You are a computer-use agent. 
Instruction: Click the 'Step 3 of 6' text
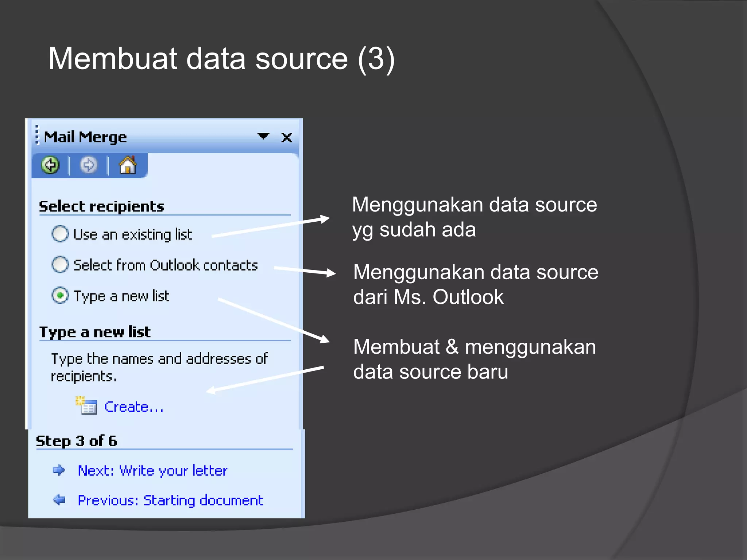(x=77, y=441)
